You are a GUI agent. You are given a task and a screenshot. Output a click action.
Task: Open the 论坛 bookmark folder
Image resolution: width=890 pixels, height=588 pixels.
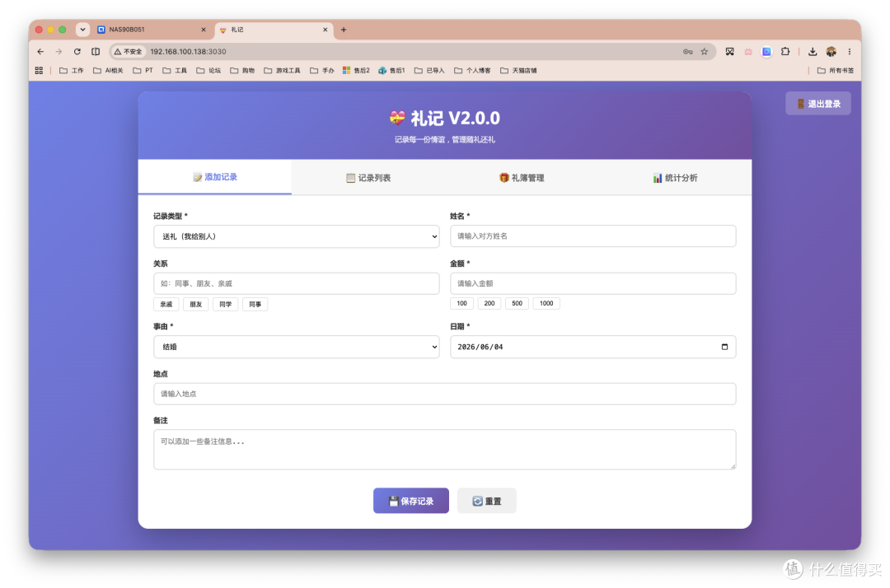tap(208, 70)
